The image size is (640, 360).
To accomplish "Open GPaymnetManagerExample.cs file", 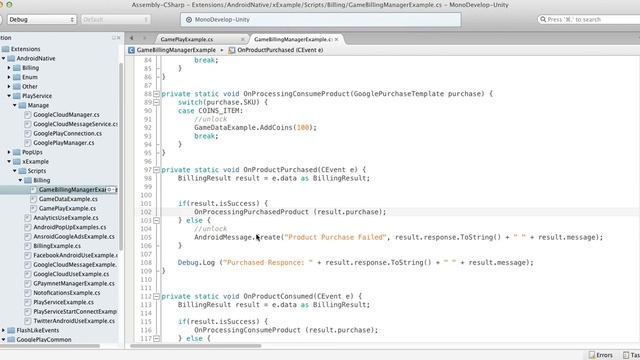I will tap(74, 284).
